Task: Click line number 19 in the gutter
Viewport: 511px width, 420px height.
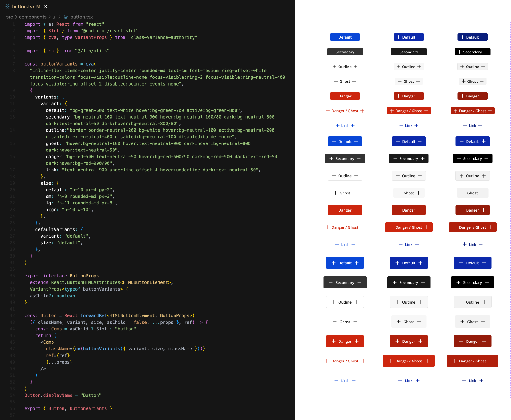Action: click(12, 183)
